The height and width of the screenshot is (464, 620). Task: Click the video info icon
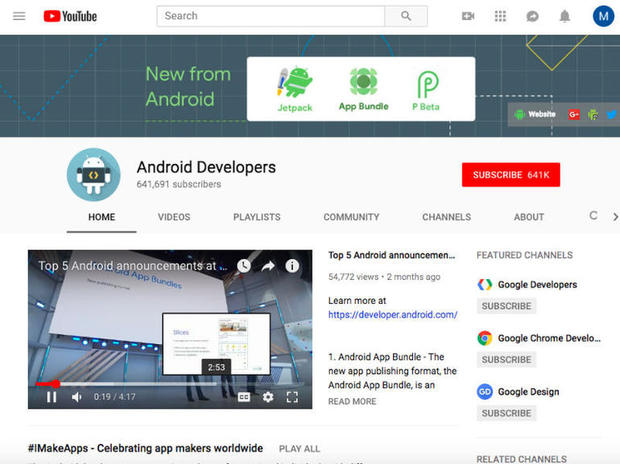[292, 266]
